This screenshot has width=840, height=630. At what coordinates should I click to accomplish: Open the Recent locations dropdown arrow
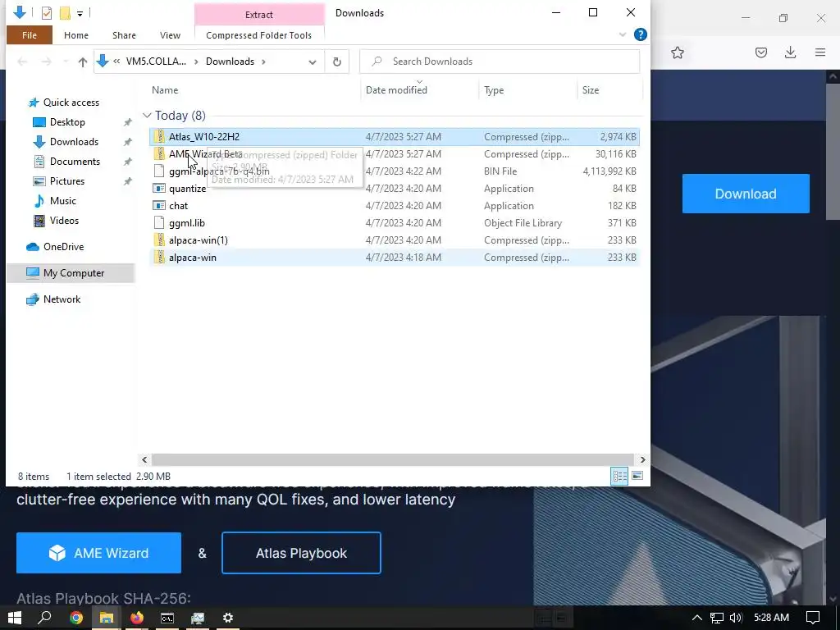pyautogui.click(x=66, y=62)
